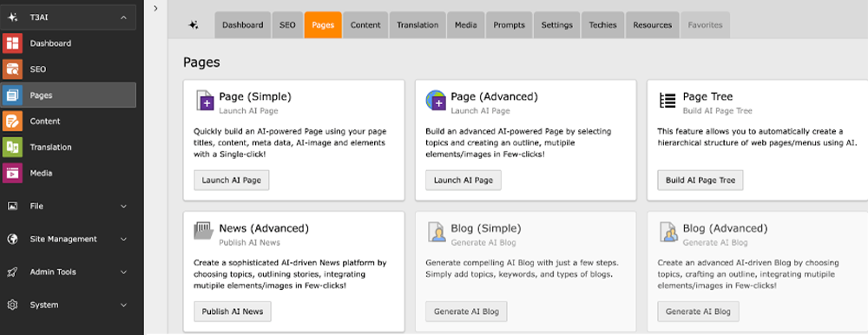Click the Page (Advanced) card title
Viewport: 868px width, 335px height.
[x=495, y=96]
